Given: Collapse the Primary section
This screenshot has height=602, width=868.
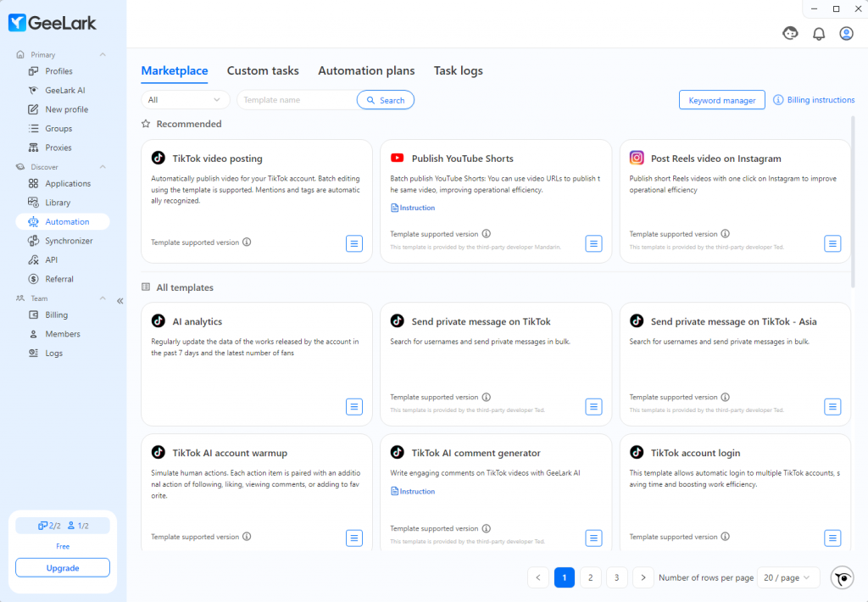Looking at the screenshot, I should (x=103, y=54).
